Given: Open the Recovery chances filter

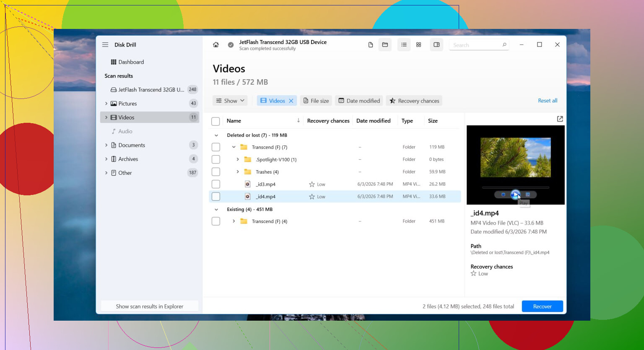Looking at the screenshot, I should (414, 101).
